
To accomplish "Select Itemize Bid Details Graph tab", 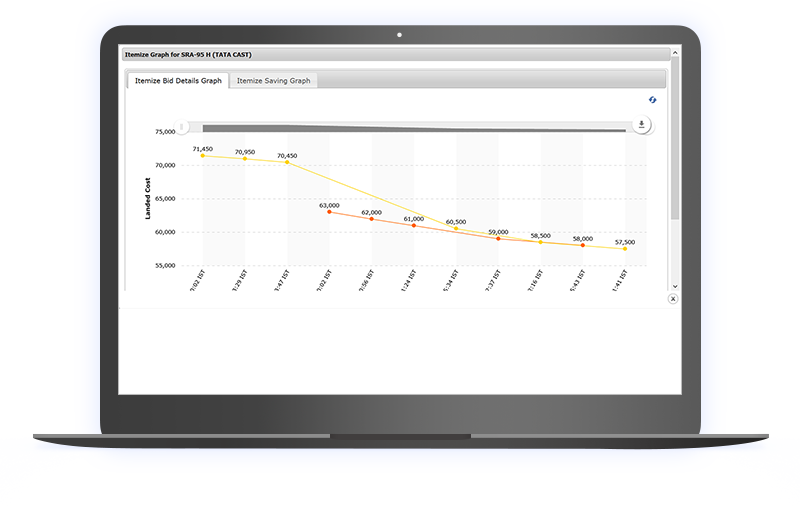I will point(178,81).
